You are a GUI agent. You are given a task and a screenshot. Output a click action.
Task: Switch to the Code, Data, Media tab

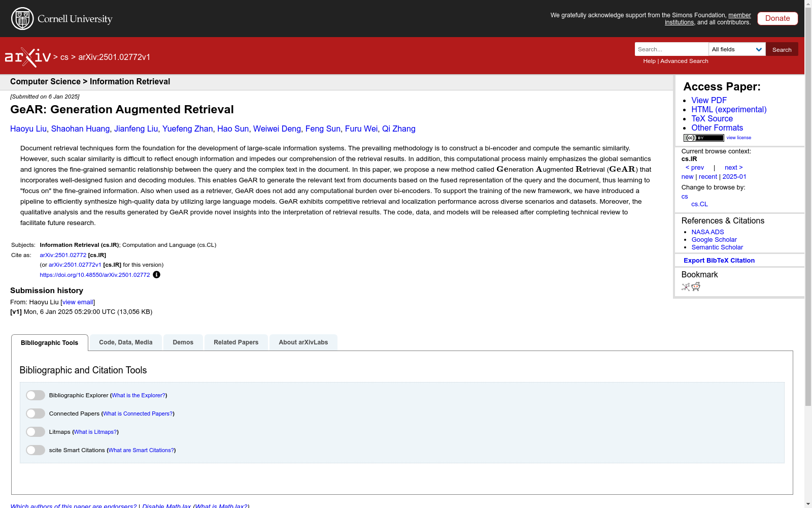(126, 342)
